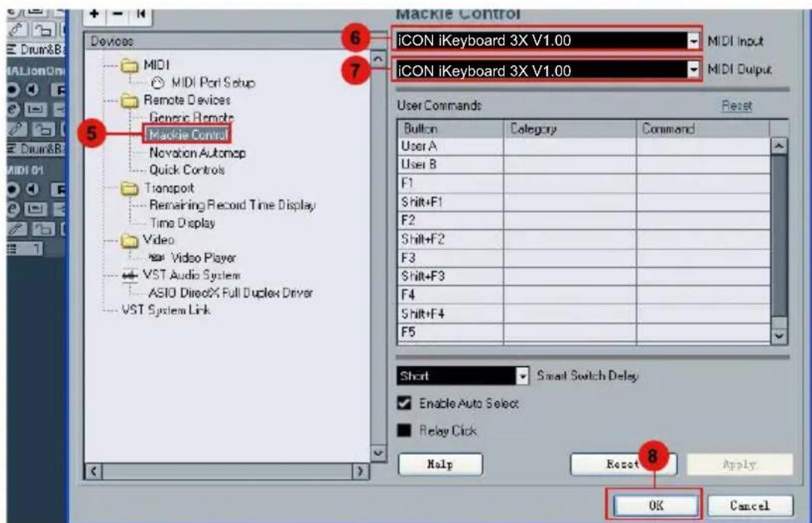
Task: Click lanes icon beside 'e' on MIDI 01 track
Action: click(36, 209)
